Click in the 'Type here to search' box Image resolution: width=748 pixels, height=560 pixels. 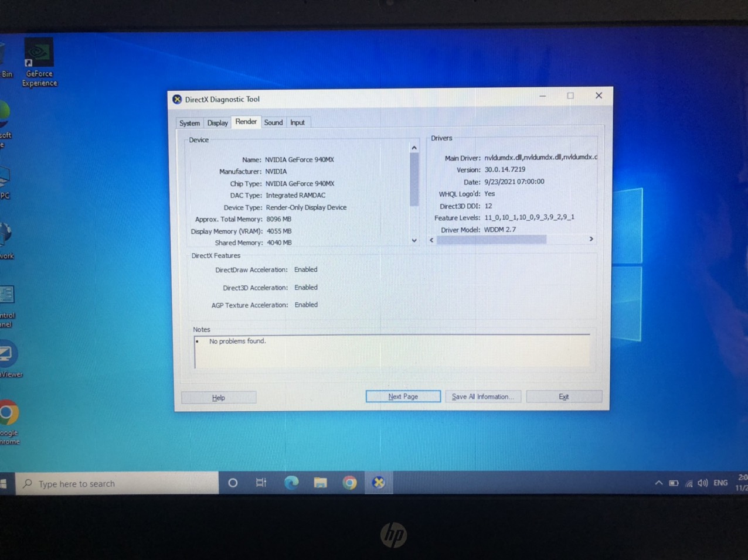(x=117, y=483)
